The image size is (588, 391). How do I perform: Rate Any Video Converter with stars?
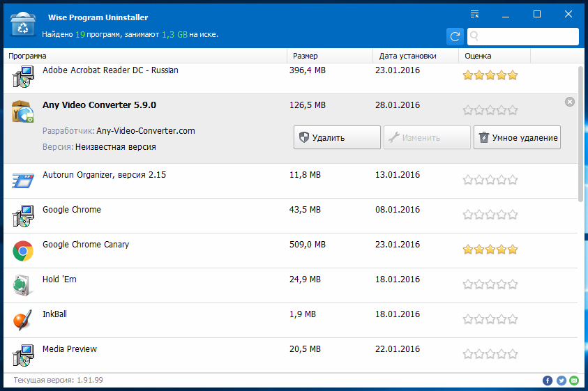pos(490,110)
